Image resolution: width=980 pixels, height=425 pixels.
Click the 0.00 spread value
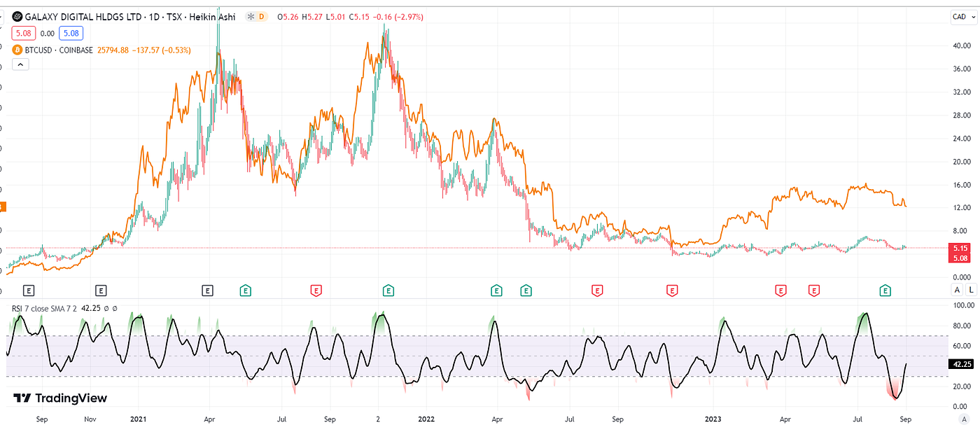coord(46,32)
